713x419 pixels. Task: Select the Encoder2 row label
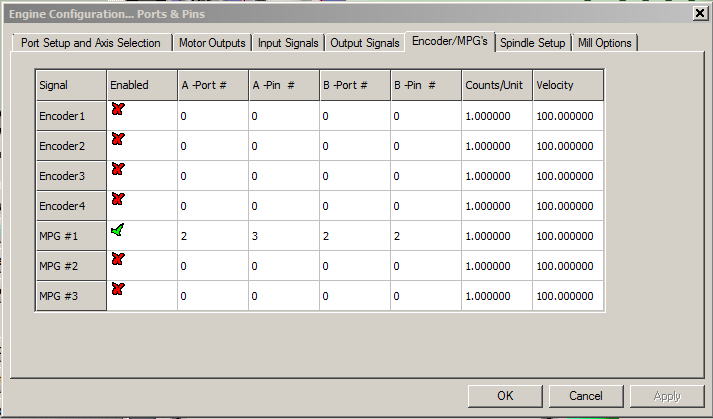[71, 146]
